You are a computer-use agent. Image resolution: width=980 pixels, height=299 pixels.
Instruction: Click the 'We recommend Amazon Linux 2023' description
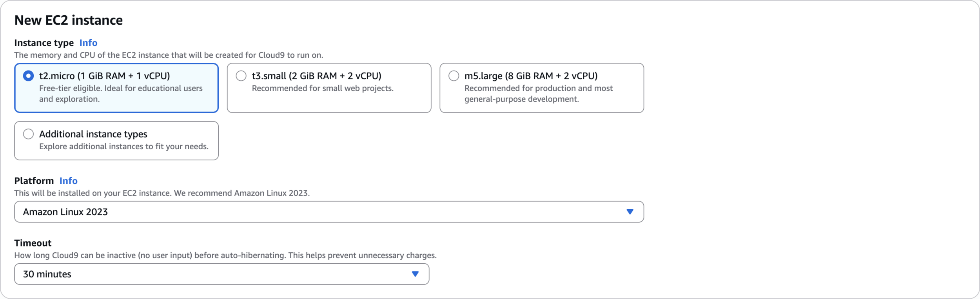coord(162,193)
